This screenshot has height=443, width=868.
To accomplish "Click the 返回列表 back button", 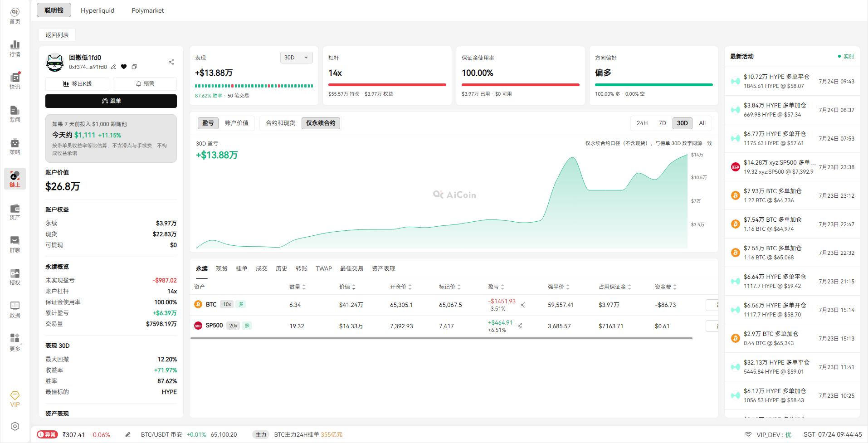I will point(57,35).
